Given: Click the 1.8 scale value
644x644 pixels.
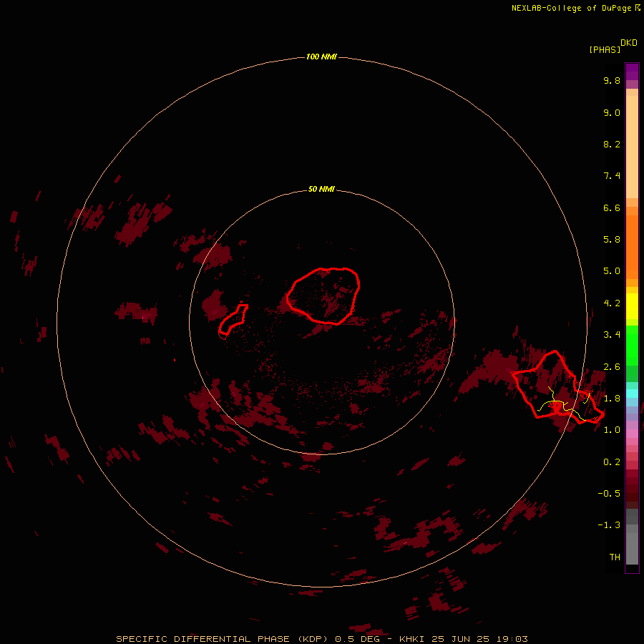Looking at the screenshot, I should 612,399.
